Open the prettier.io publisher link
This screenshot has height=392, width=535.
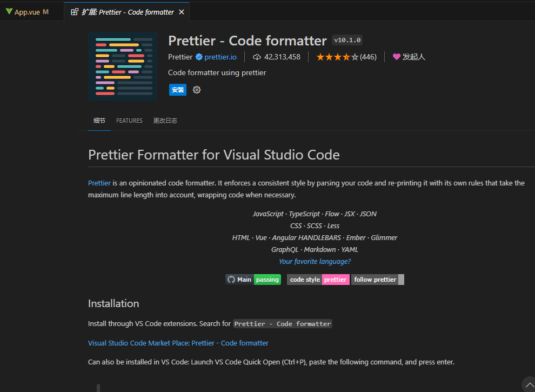coord(220,57)
